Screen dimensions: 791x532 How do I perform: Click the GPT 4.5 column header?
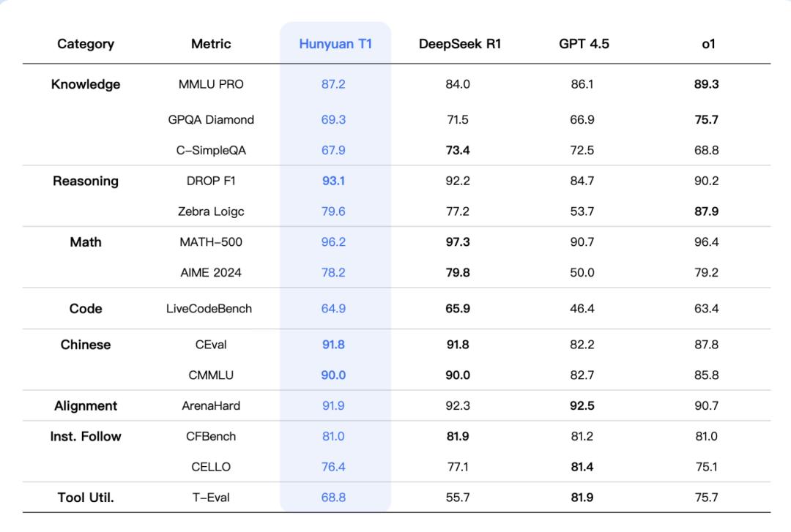click(x=584, y=44)
